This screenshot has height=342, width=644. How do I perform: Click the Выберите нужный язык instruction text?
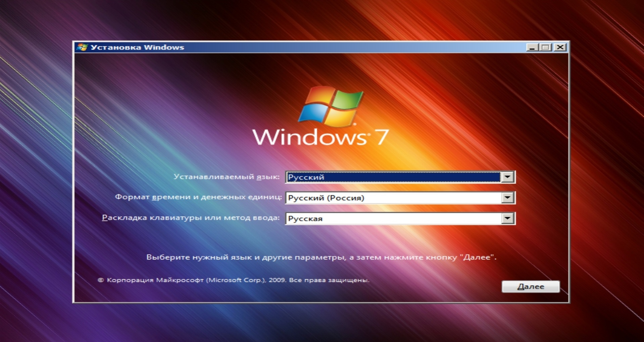(321, 257)
